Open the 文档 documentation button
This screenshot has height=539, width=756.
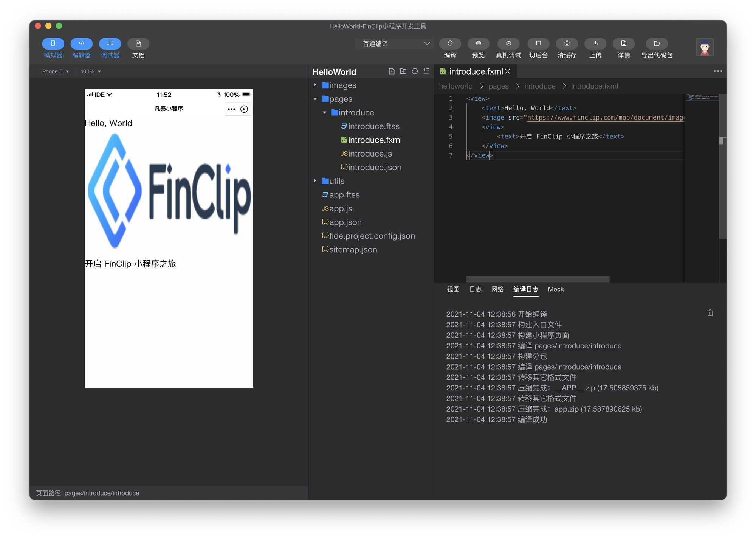click(138, 43)
